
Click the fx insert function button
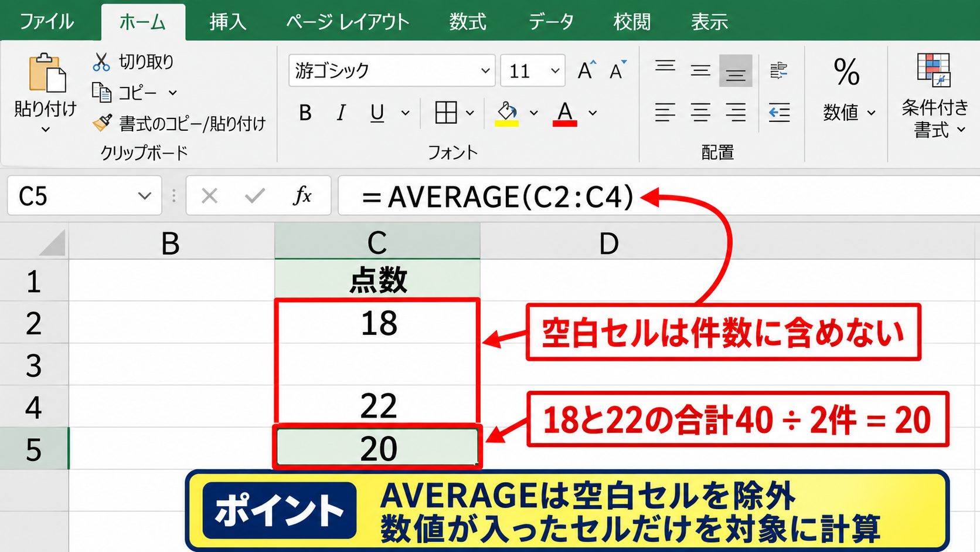tap(302, 195)
